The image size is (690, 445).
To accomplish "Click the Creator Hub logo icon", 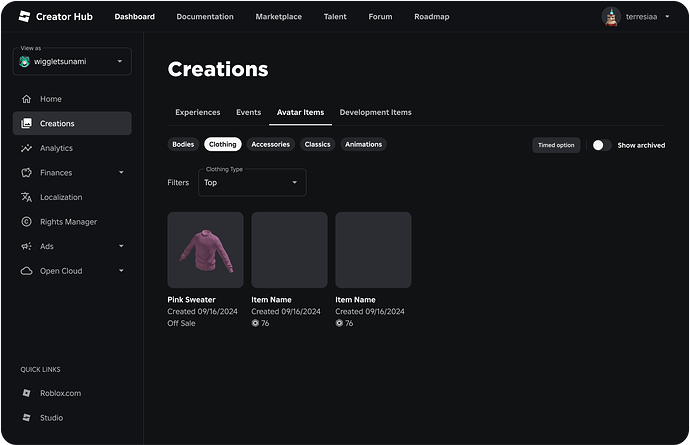I will [x=24, y=16].
